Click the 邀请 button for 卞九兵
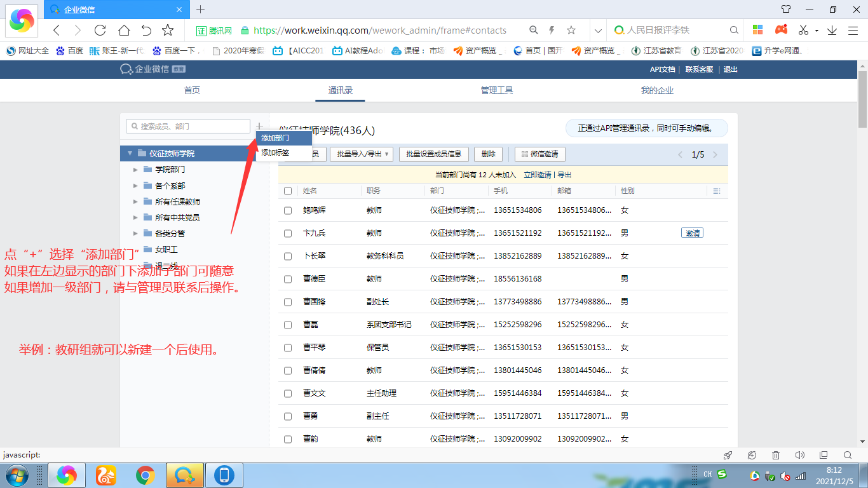This screenshot has width=868, height=488. pos(692,233)
